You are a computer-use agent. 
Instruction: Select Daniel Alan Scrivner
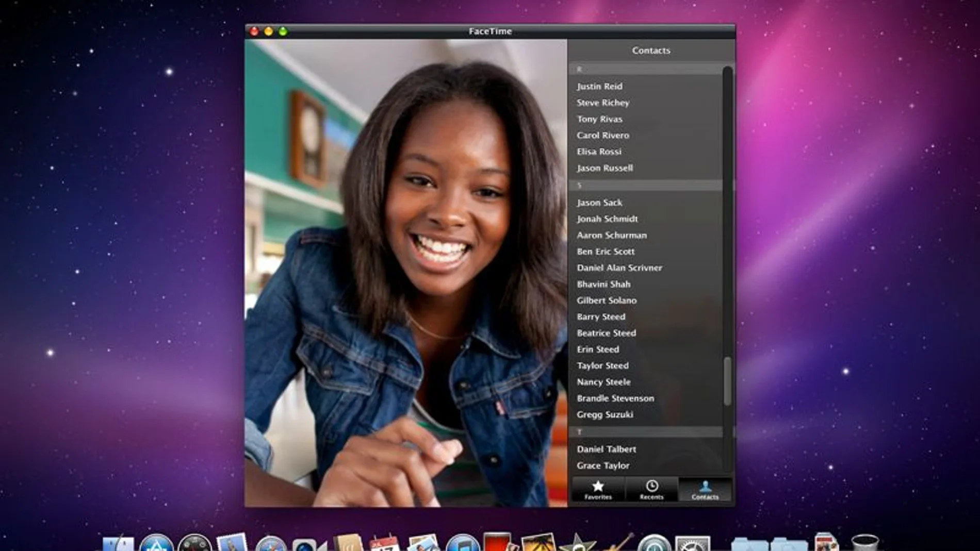coord(619,268)
